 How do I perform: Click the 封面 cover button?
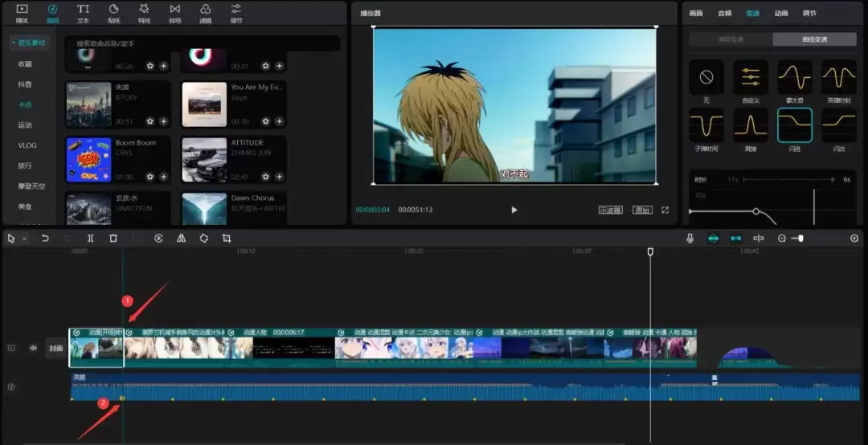point(55,349)
